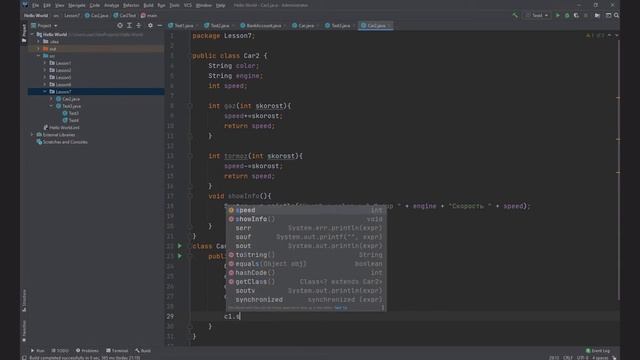Collapse the Lesson7 package arrow
The width and height of the screenshot is (640, 360).
point(45,91)
